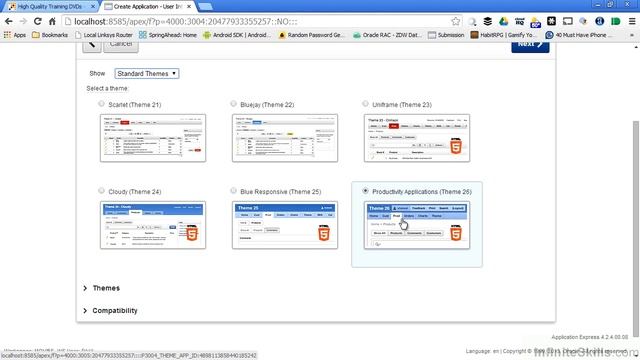Screen dimensions: 640x360
Task: Go back with the browser back arrow
Action: (x=9, y=21)
